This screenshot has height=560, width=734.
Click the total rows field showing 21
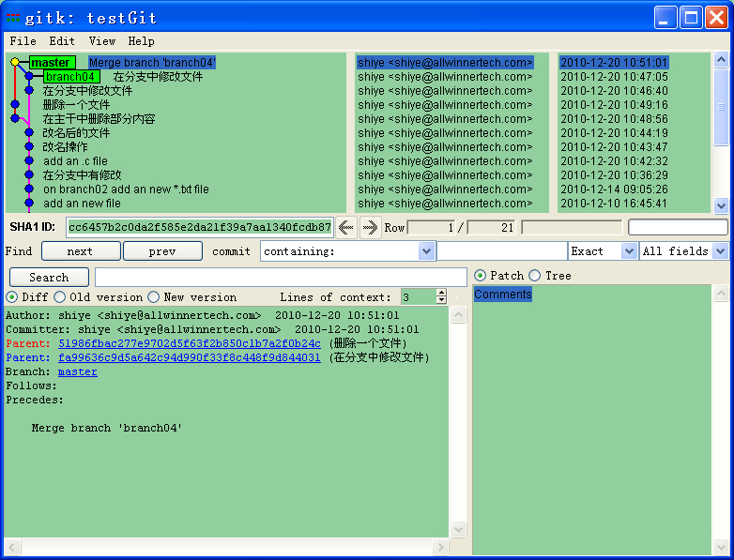491,228
